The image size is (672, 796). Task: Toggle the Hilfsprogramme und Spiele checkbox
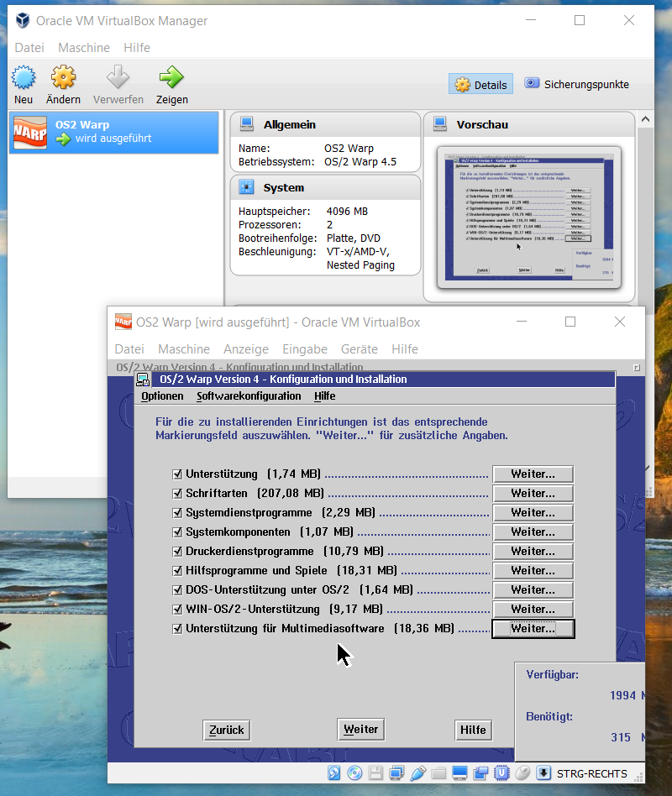[177, 571]
